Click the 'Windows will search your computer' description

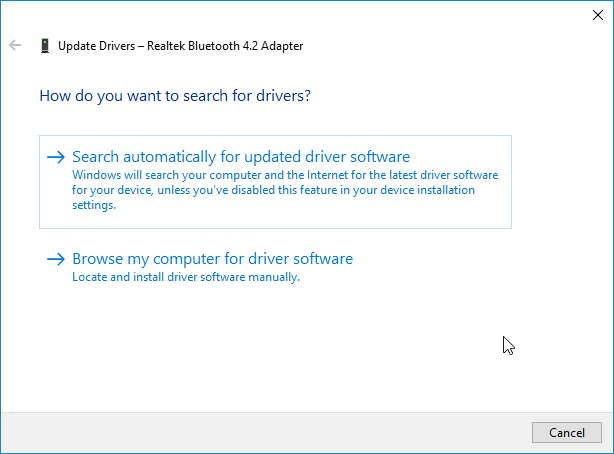[x=285, y=190]
